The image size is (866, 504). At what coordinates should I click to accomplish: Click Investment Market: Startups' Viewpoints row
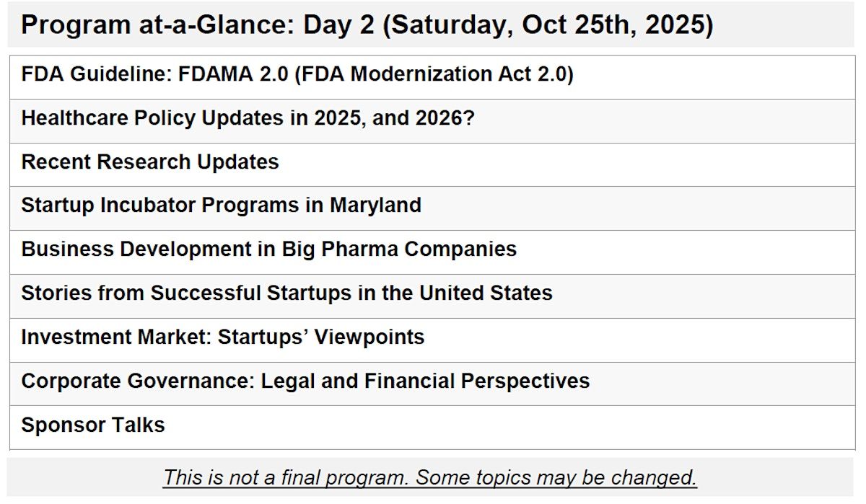tap(432, 340)
